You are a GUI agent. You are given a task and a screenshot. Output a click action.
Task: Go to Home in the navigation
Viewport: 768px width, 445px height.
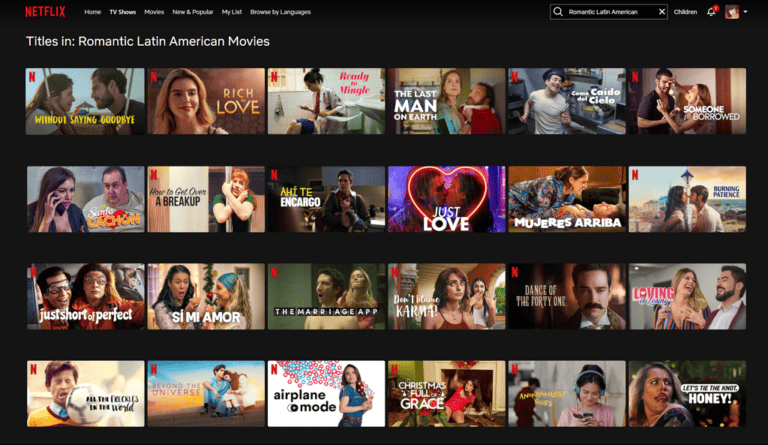(93, 12)
